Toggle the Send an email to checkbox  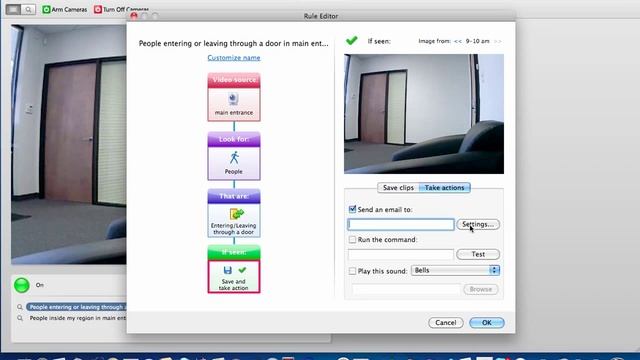[352, 209]
